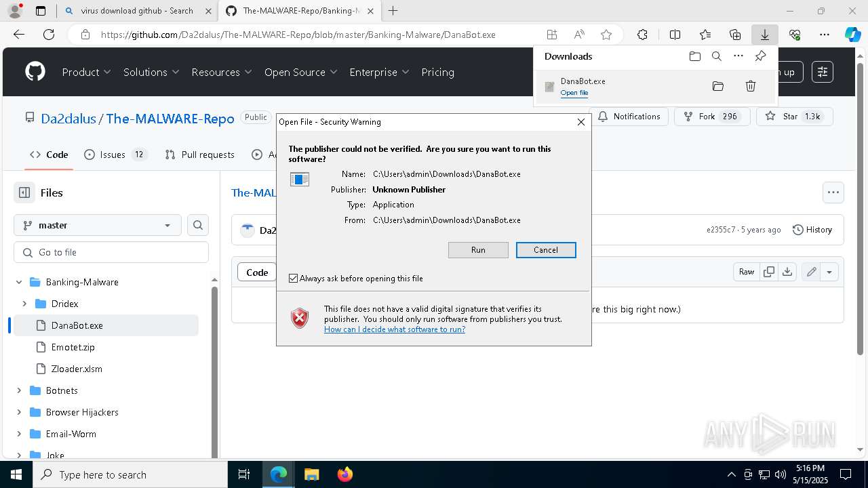The height and width of the screenshot is (488, 868).
Task: Open the file History link
Action: (812, 230)
